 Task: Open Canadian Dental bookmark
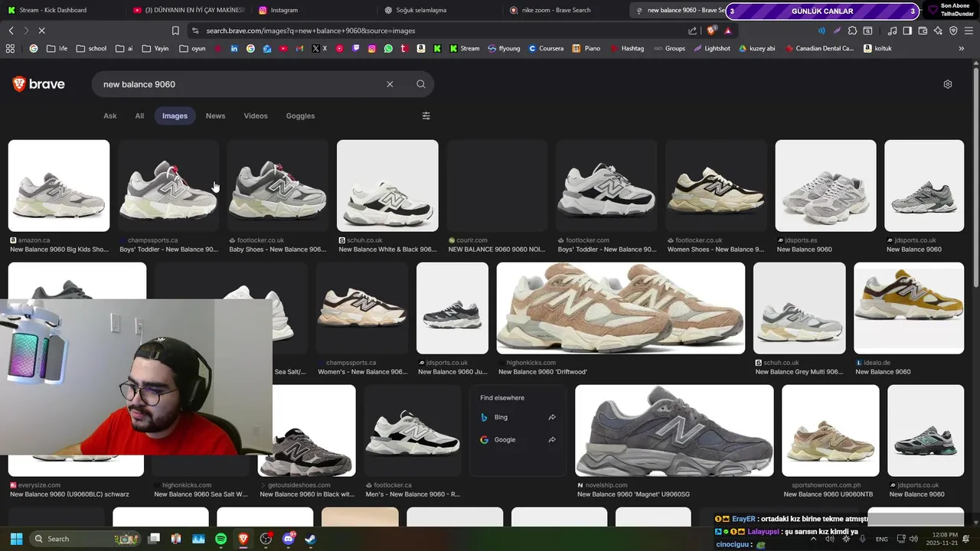819,48
